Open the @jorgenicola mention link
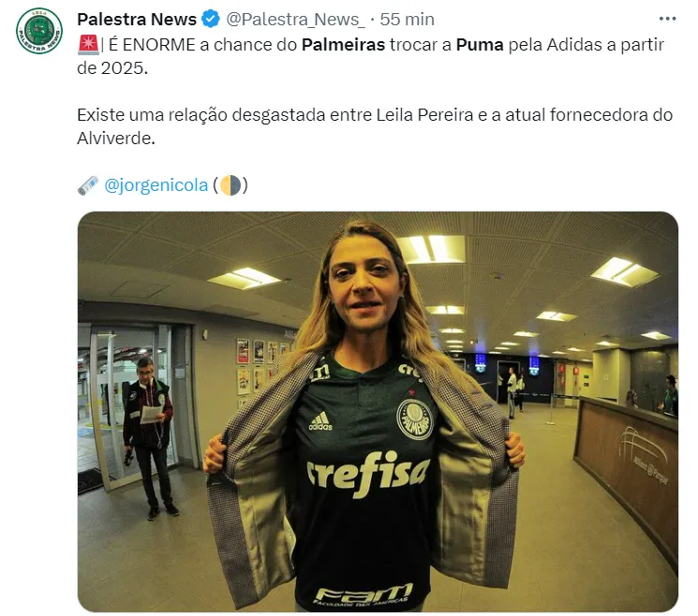The image size is (698, 616). tap(156, 185)
